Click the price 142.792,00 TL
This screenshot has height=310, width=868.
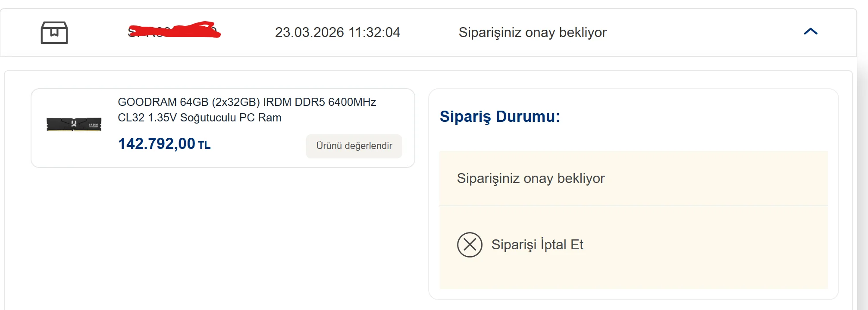tap(164, 145)
